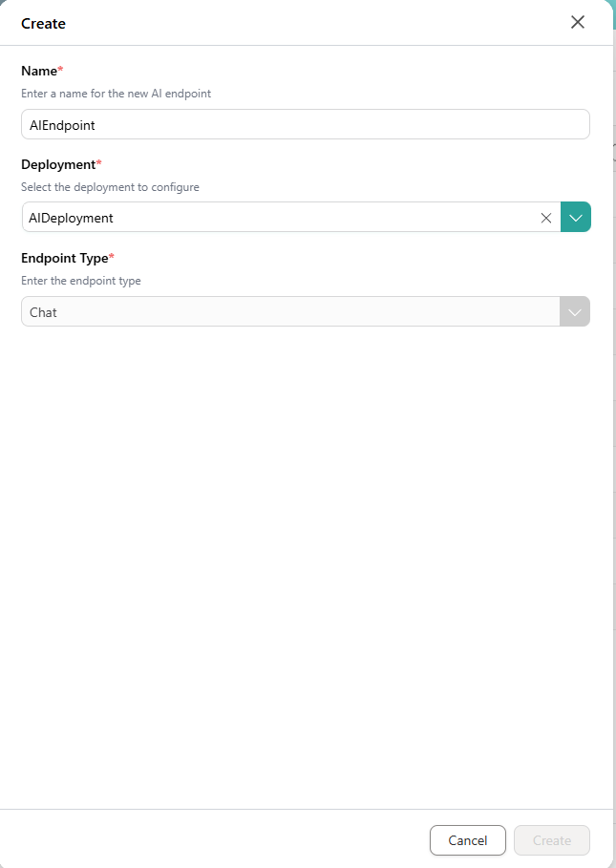Screen dimensions: 616x868
Task: Clear the AIDeployment selection with the X icon
Action: 546,218
